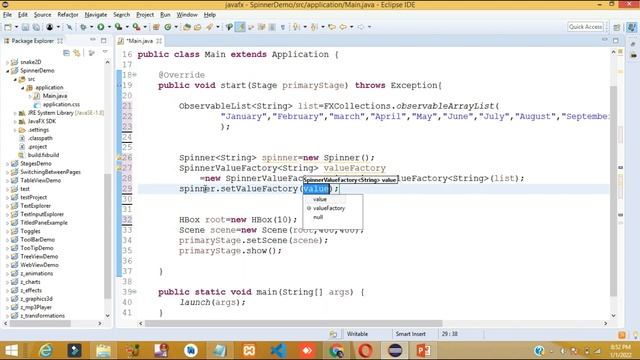Choose valueFactory from autocomplete popup
The width and height of the screenshot is (640, 360).
coord(329,208)
